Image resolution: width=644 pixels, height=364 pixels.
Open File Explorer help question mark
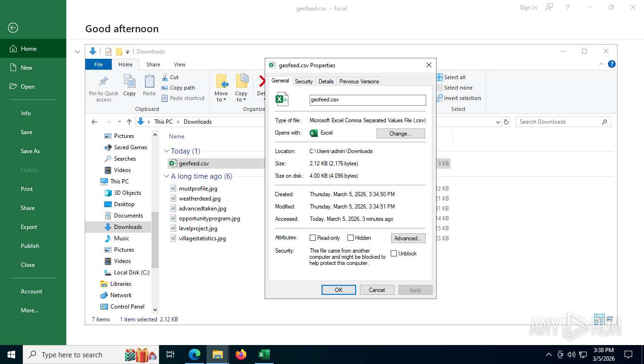point(611,64)
